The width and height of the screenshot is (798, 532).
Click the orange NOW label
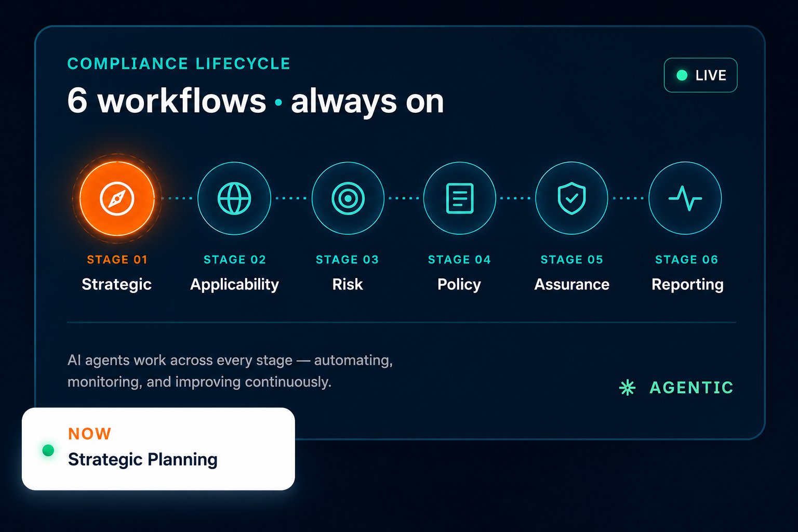90,434
